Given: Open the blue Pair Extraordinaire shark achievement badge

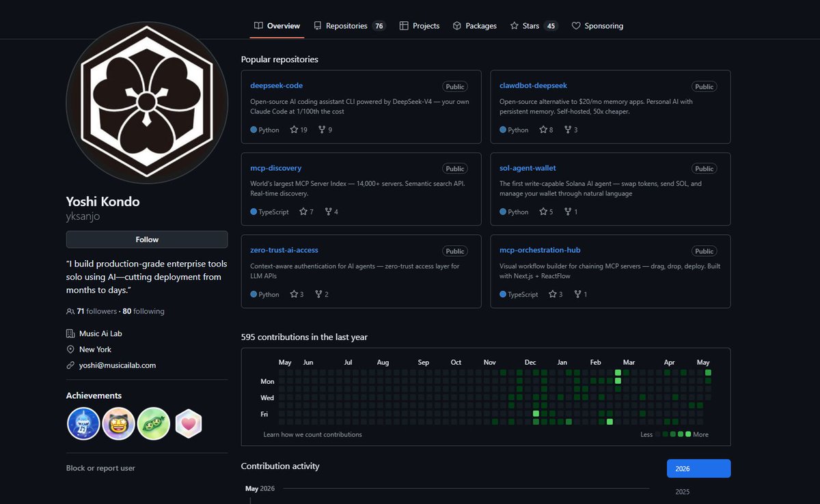Looking at the screenshot, I should 83,423.
